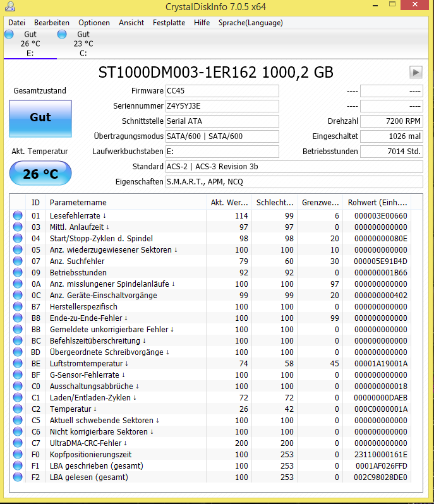The width and height of the screenshot is (434, 504).
Task: Click status circle of Start/Stopp-Zyklen row
Action: [x=18, y=238]
